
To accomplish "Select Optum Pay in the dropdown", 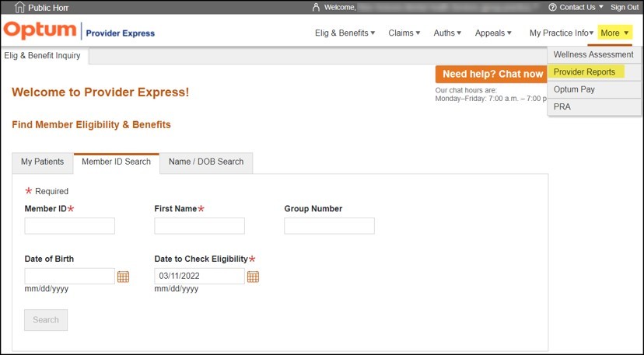I will point(574,89).
